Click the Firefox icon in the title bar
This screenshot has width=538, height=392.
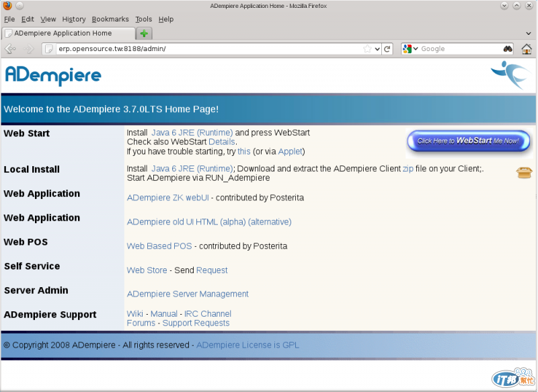click(x=7, y=5)
